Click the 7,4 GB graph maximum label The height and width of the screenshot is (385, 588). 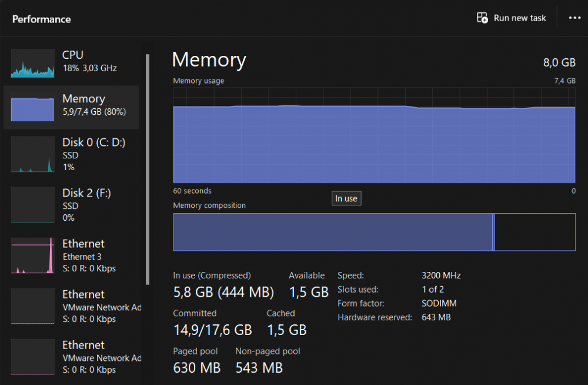[x=564, y=81]
